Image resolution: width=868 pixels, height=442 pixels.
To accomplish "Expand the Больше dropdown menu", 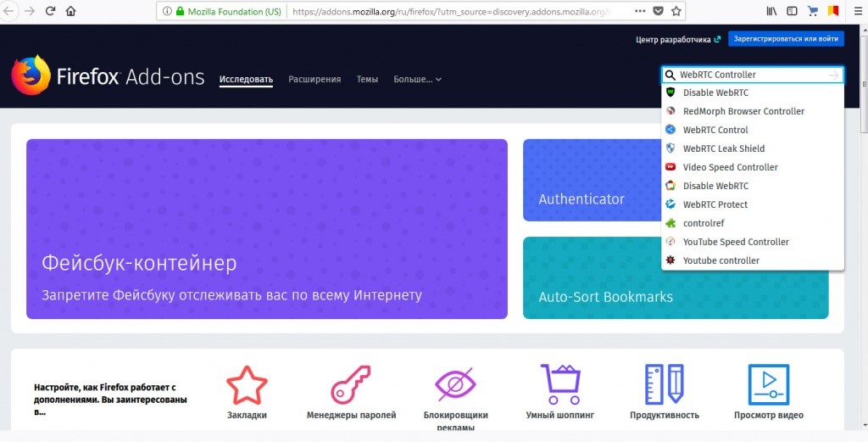I will pyautogui.click(x=417, y=80).
